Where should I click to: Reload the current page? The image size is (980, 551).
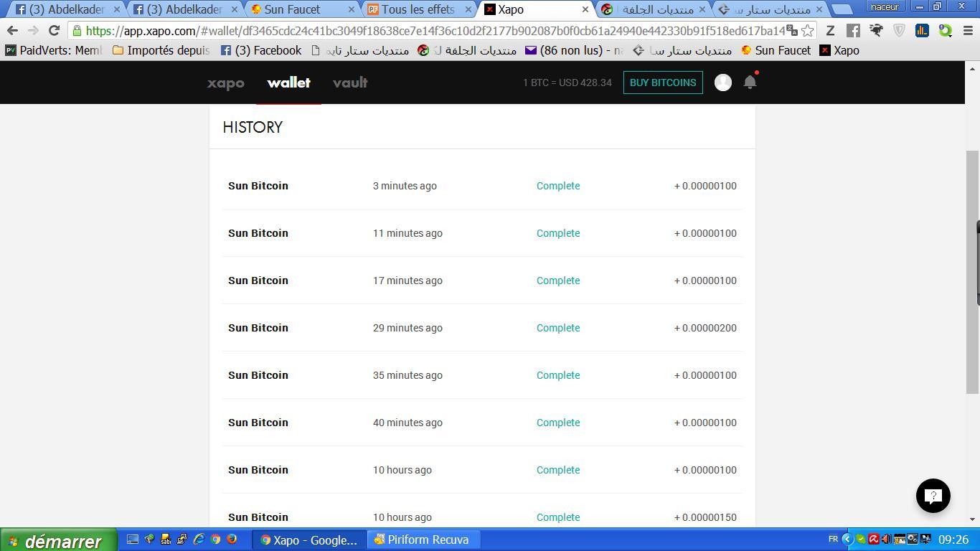[54, 30]
